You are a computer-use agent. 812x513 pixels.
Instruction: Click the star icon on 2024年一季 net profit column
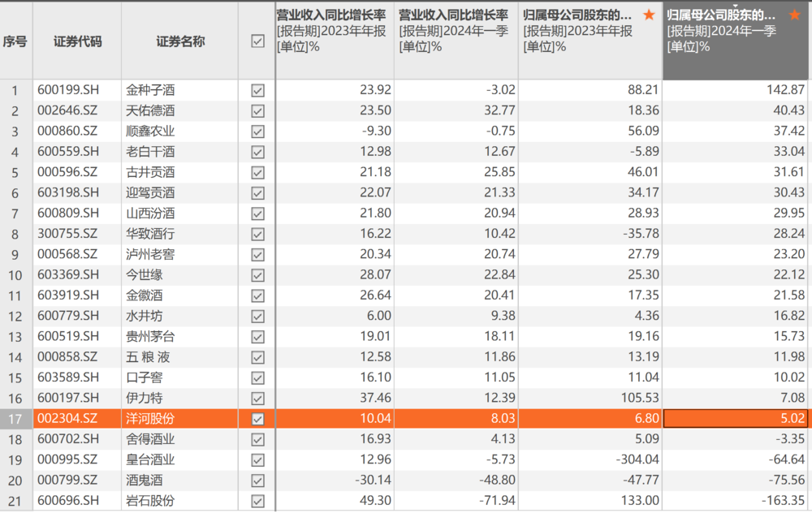pyautogui.click(x=794, y=15)
